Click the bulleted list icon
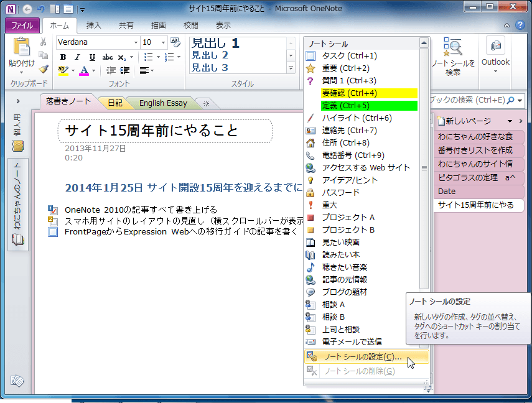The width and height of the screenshot is (532, 403). click(148, 57)
